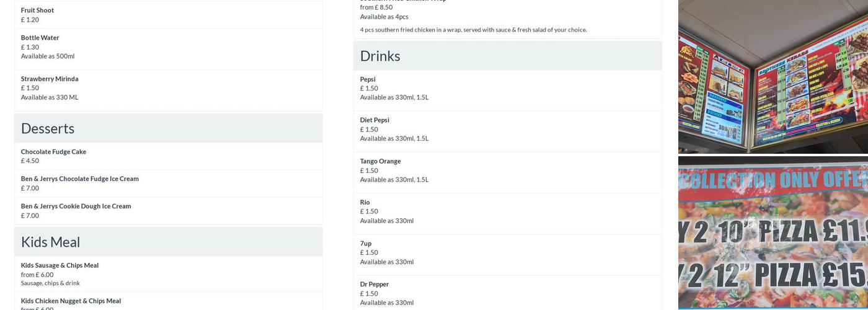Choose Tango Orange from drinks
Viewport: 868px width, 310px height.
507,172
